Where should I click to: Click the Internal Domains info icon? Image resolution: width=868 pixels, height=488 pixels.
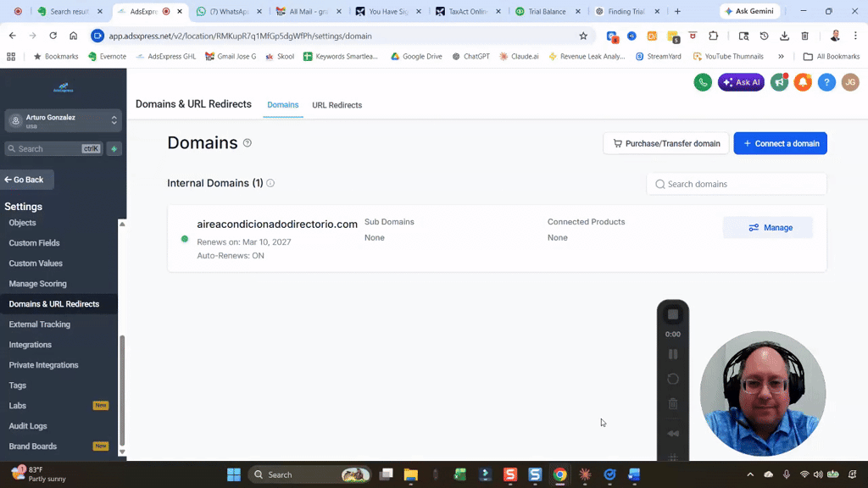270,183
